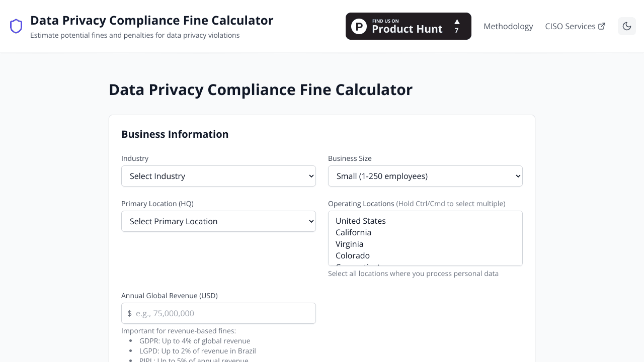Open external link icon beside CISO Services
644x362 pixels.
tap(602, 26)
